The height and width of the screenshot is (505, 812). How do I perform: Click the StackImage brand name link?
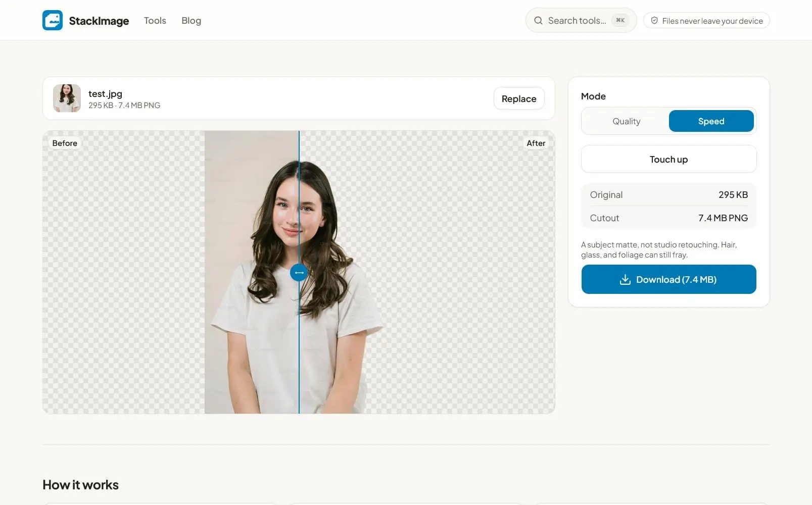(99, 21)
